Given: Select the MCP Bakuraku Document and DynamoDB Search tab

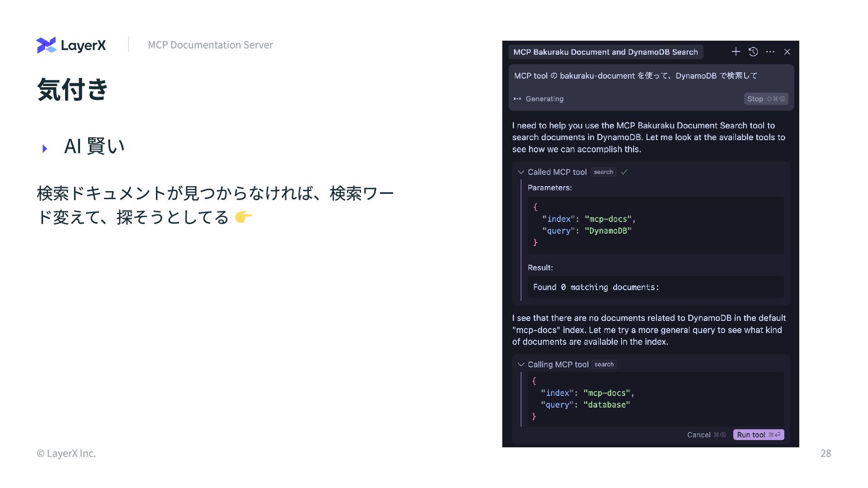Looking at the screenshot, I should pyautogui.click(x=606, y=52).
